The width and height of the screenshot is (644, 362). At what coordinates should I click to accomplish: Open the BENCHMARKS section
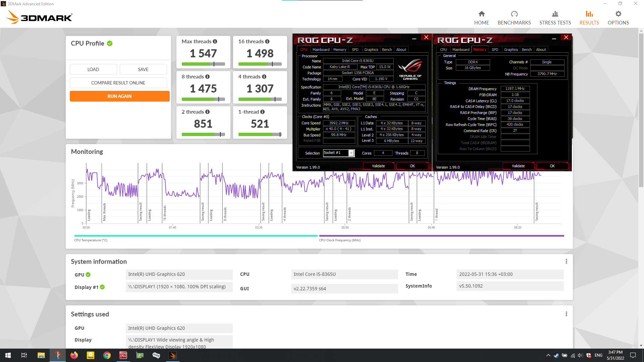coord(514,18)
